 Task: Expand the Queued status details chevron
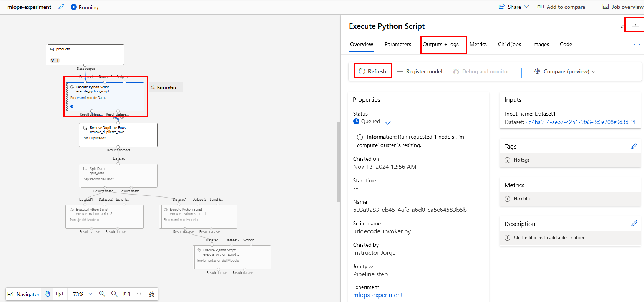point(388,122)
